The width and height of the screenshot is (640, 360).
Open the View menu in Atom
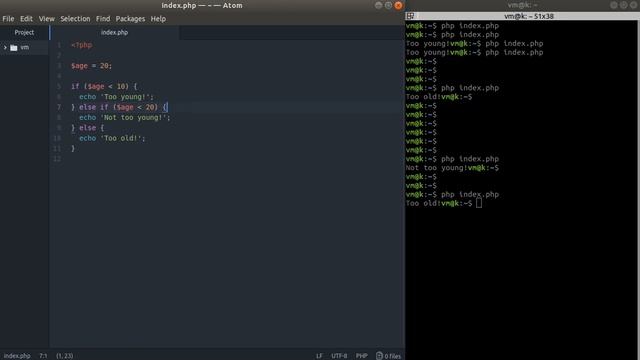click(x=47, y=19)
